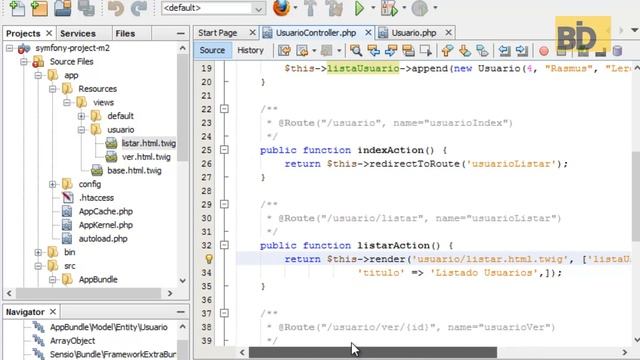Click Find Previous Occurrence icon

373,51
